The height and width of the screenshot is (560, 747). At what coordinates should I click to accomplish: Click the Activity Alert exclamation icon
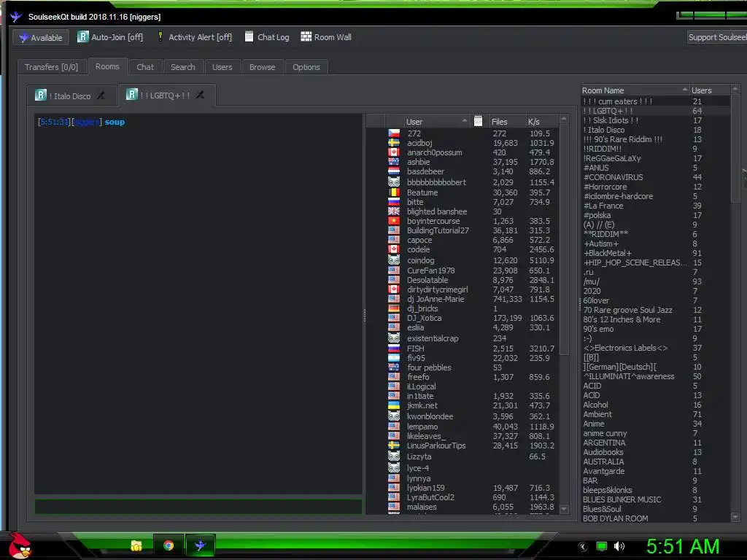coord(160,36)
